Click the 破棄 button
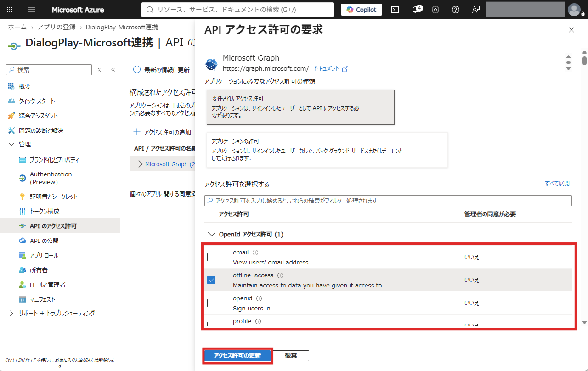Image resolution: width=588 pixels, height=371 pixels. (x=291, y=356)
